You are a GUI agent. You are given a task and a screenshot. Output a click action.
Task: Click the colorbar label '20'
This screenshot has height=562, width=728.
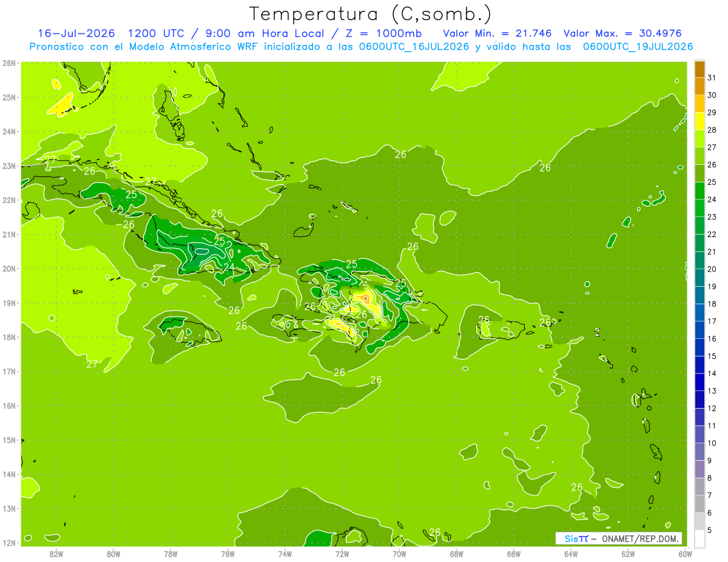pos(712,269)
